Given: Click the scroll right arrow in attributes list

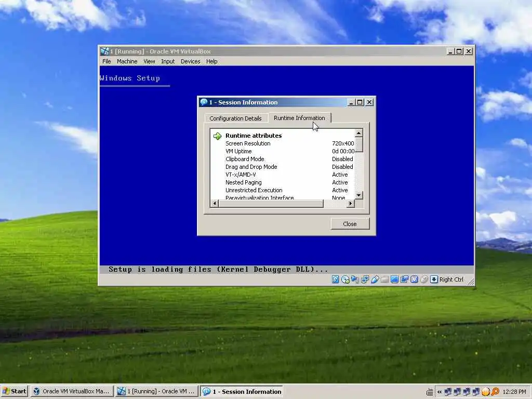Looking at the screenshot, I should pos(351,203).
